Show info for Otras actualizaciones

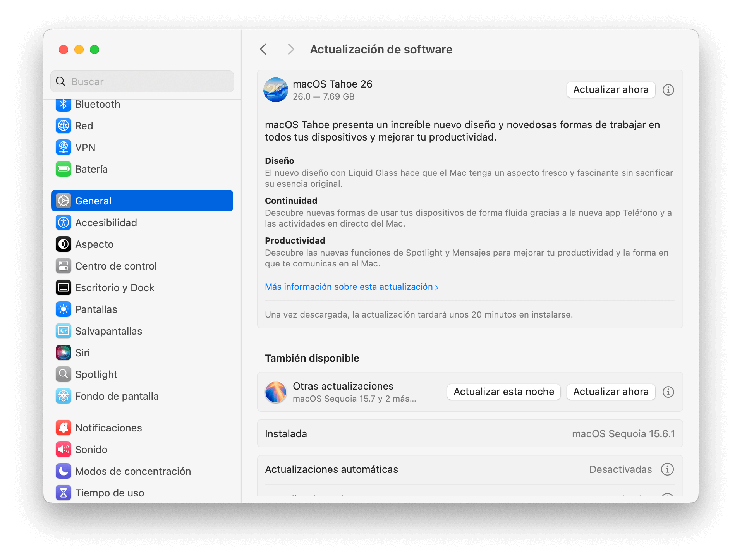(668, 392)
